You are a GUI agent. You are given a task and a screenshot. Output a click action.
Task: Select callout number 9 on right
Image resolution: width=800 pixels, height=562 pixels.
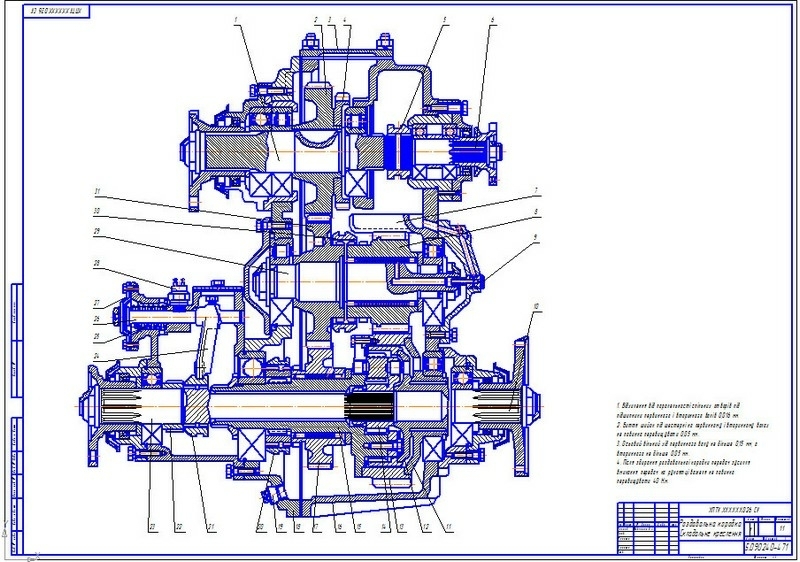(537, 237)
